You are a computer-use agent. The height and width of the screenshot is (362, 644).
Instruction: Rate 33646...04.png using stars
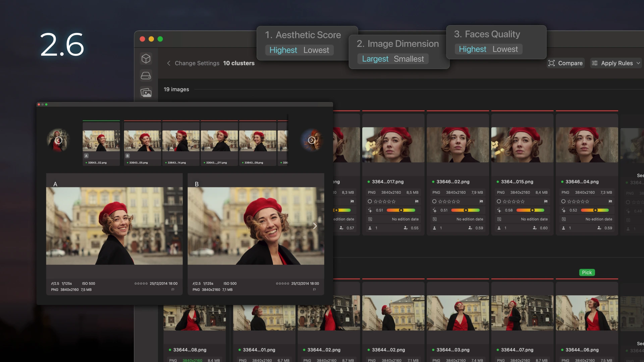pyautogui.click(x=578, y=201)
